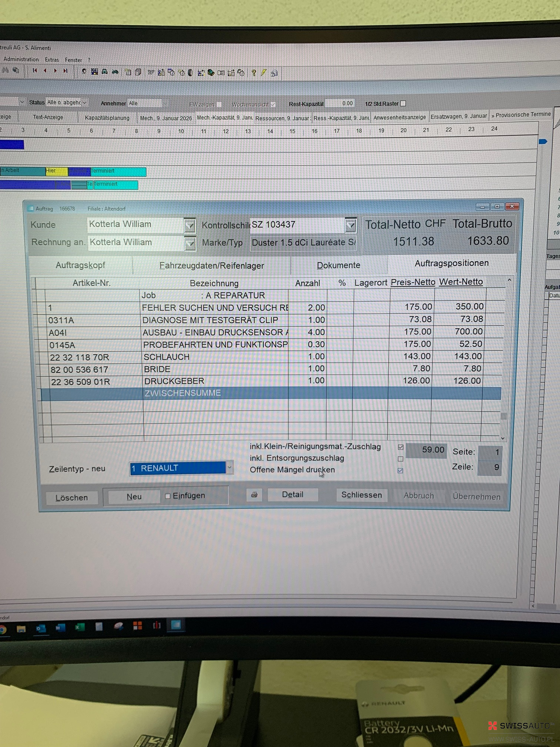Switch to the Fahrzeugdaten/Reifenlager tab
Image resolution: width=560 pixels, height=747 pixels.
211,266
